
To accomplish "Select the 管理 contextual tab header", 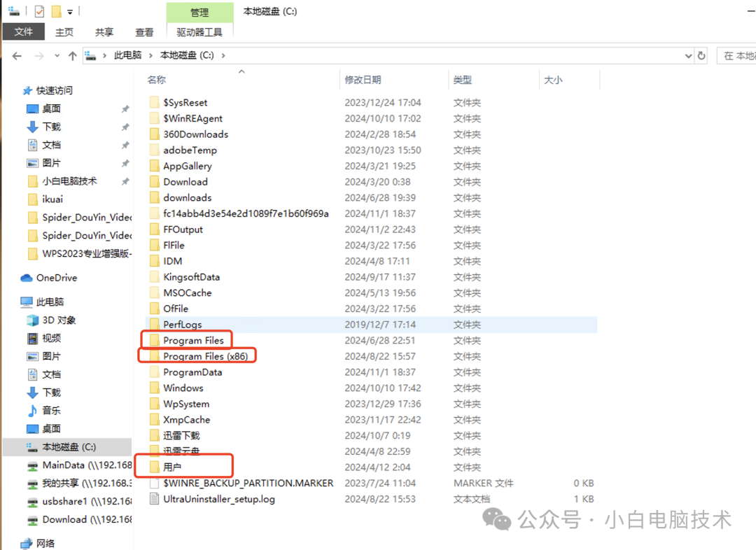I will (199, 12).
